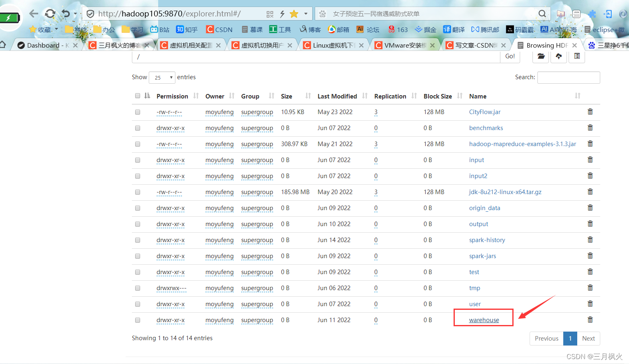
Task: Open the Show entries count dropdown
Action: [x=162, y=77]
